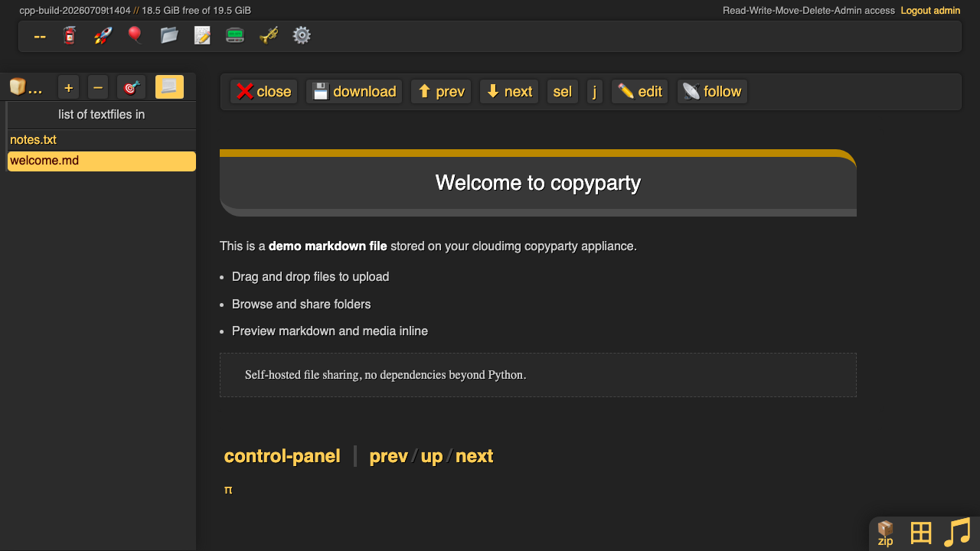This screenshot has width=980, height=551.
Task: Open the new markdown document icon
Action: (202, 35)
